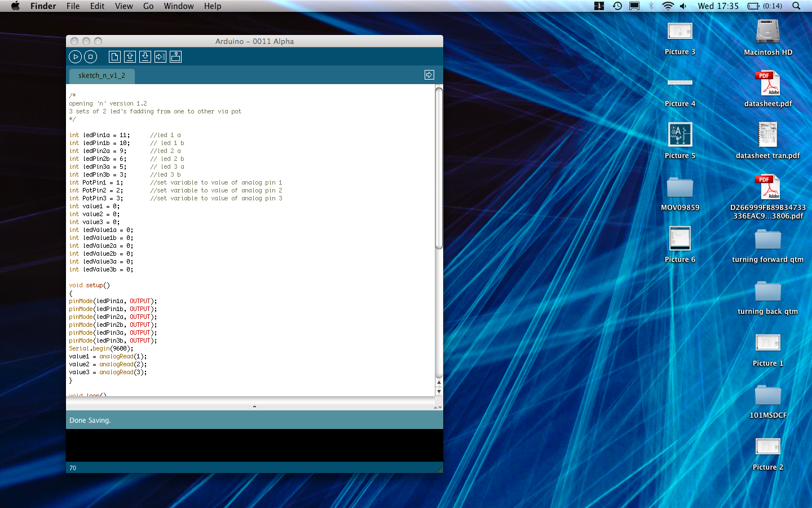Click 'int ledValue3b = 0;' line
Screen dimensions: 812x508
[101, 270]
